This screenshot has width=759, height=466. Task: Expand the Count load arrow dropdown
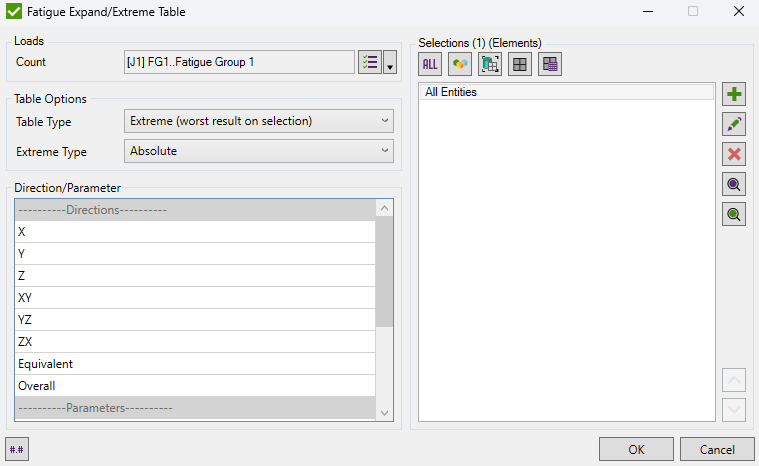pos(390,64)
